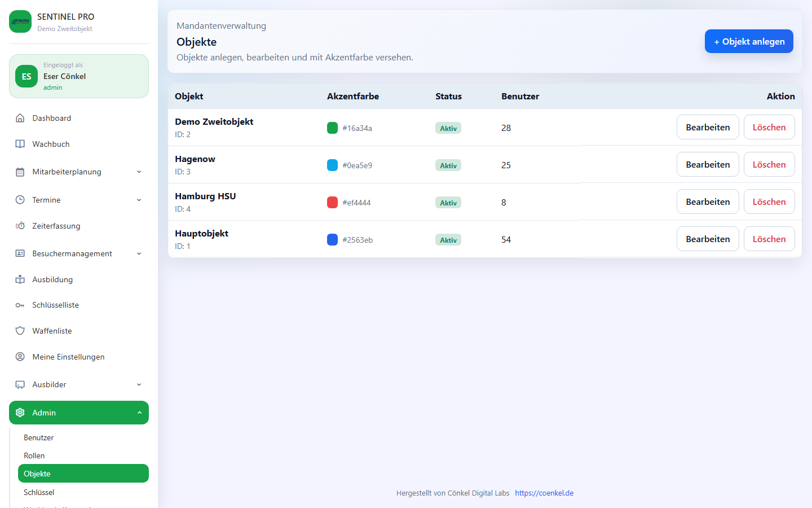Click the Waffenliste shield icon
812x508 pixels.
point(20,331)
